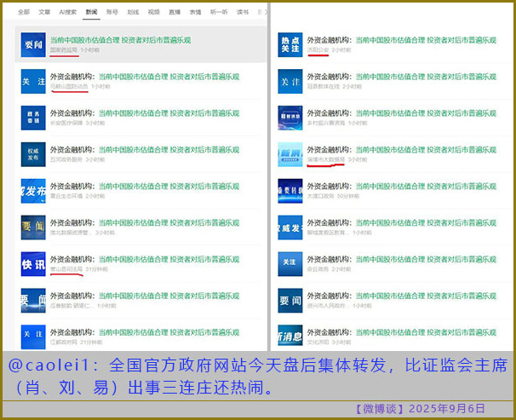Select the AI搜索 tab
Image resolution: width=516 pixels, height=420 pixels.
tap(67, 13)
